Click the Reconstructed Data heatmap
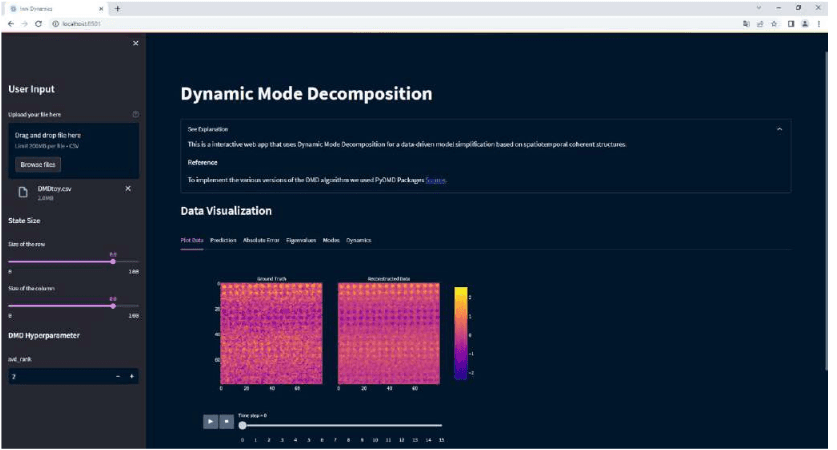 click(389, 333)
